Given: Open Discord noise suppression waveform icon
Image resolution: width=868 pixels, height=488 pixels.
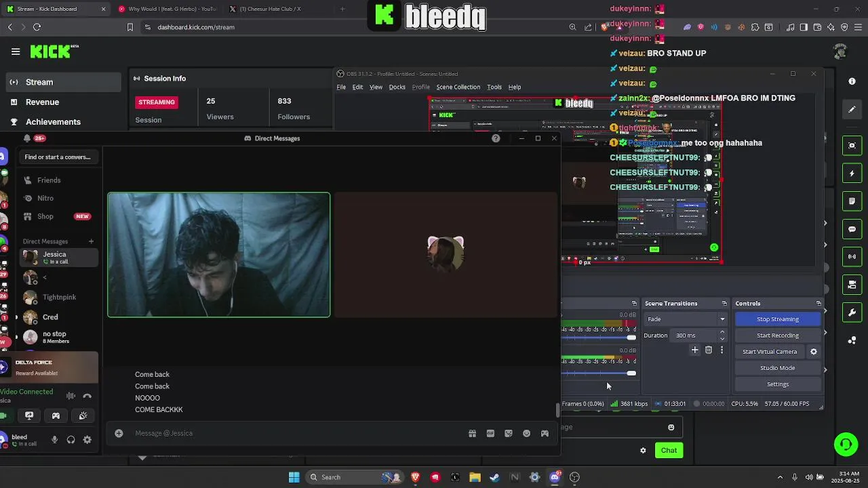Looking at the screenshot, I should [71, 396].
